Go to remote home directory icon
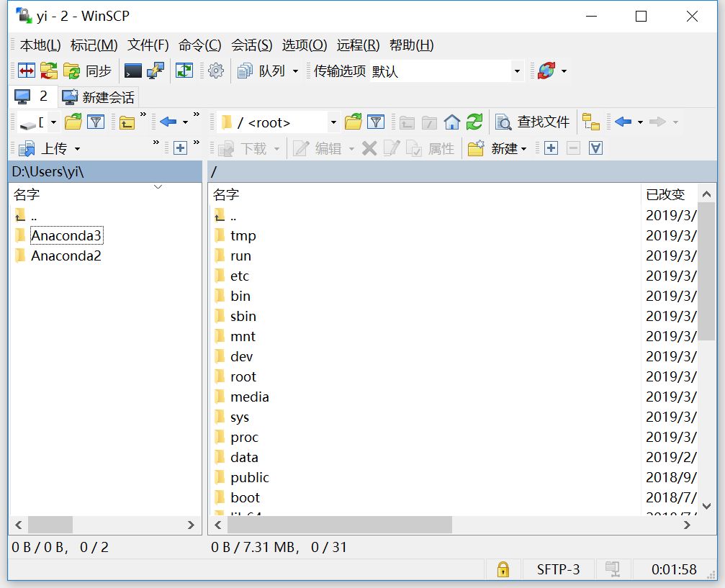The image size is (725, 588). (x=451, y=122)
